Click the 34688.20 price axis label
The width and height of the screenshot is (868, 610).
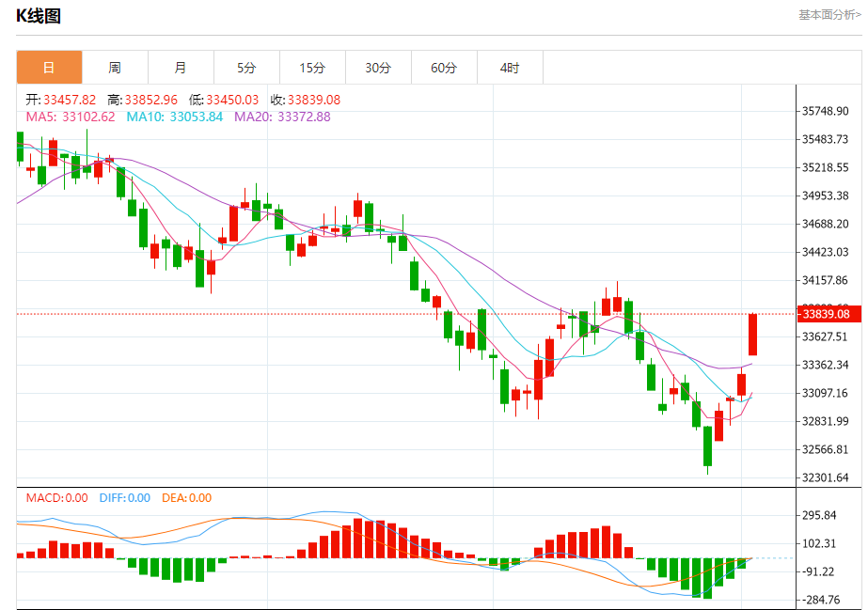[826, 224]
